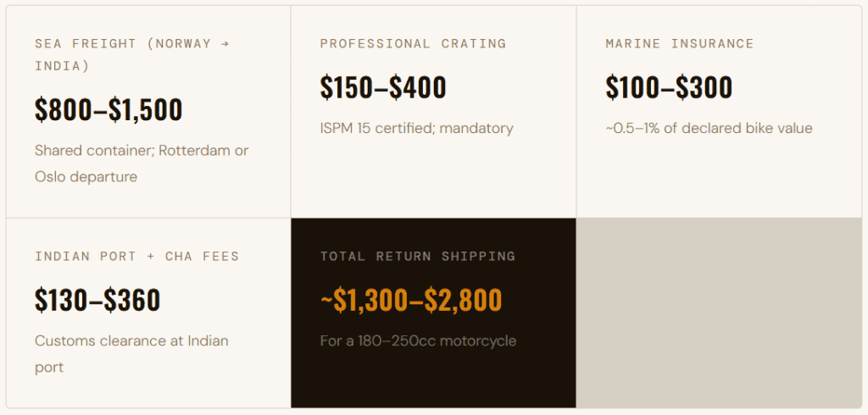This screenshot has height=415, width=868.
Task: Click the 180–250cc motorcycle note
Action: [x=418, y=341]
